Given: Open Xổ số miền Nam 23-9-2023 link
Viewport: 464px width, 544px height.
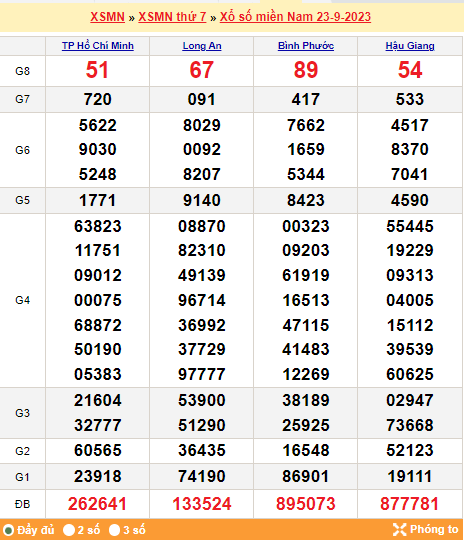Looking at the screenshot, I should (x=295, y=17).
